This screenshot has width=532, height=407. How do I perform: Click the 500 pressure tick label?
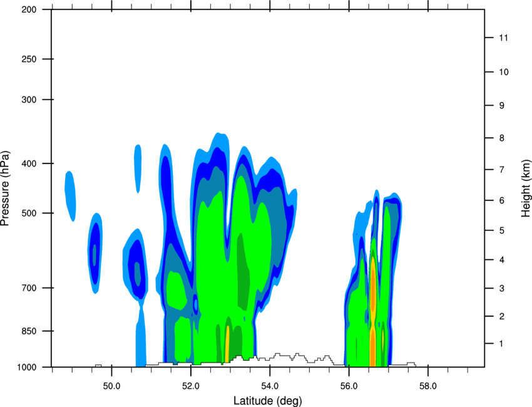pyautogui.click(x=29, y=213)
